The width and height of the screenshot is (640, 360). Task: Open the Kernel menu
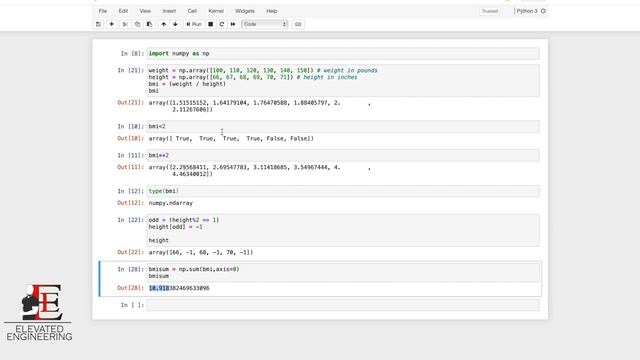pyautogui.click(x=216, y=11)
